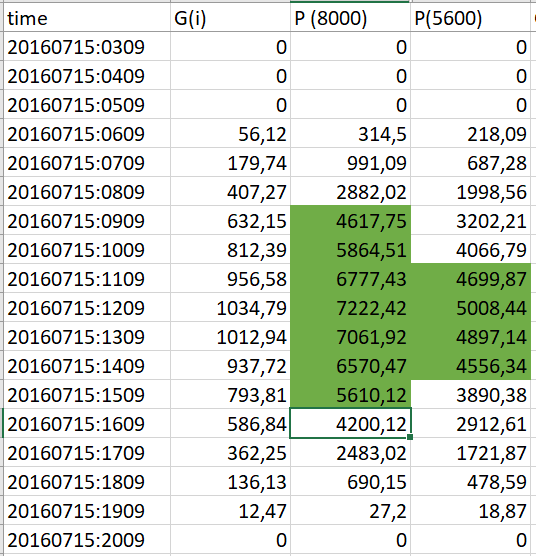Select the cell with 18,87
This screenshot has width=536, height=556.
pos(470,510)
